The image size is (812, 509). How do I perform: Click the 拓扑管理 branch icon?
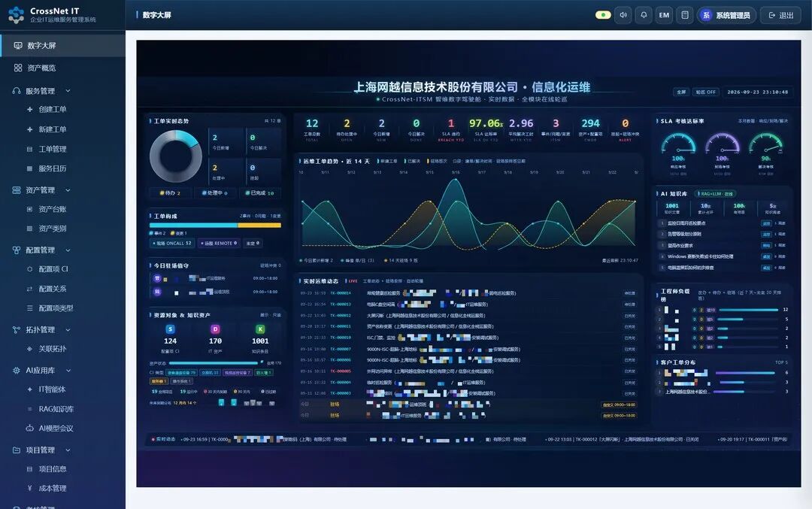pyautogui.click(x=17, y=330)
